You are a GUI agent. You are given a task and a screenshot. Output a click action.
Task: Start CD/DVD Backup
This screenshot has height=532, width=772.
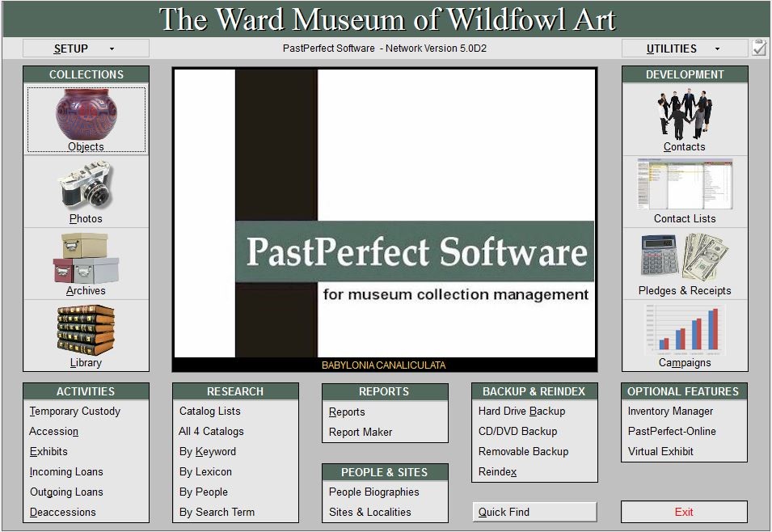pyautogui.click(x=518, y=431)
